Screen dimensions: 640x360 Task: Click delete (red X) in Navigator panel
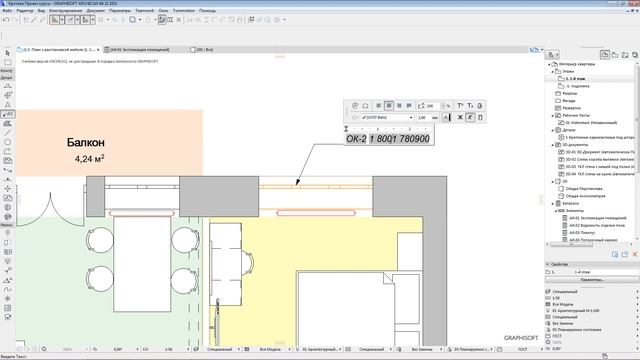coord(635,254)
